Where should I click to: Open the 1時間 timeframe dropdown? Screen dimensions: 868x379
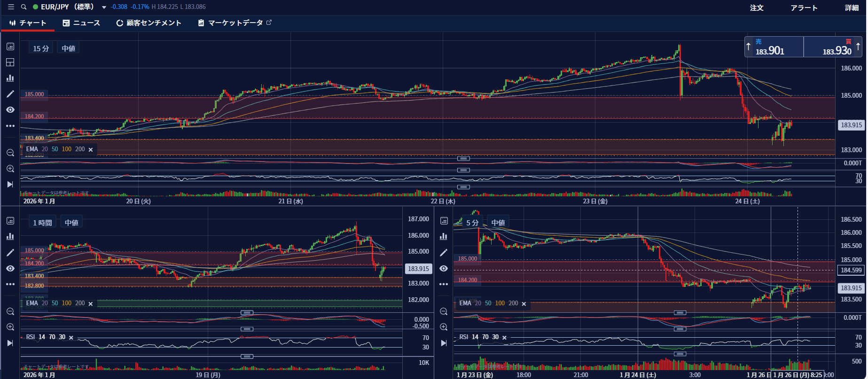click(x=42, y=223)
